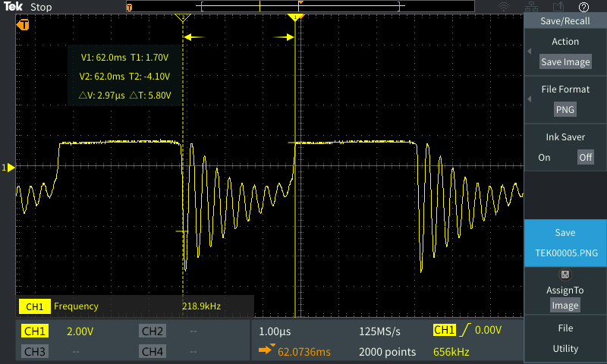Open the help question mark icon
Screen dimensions: 607x364
(583, 7)
